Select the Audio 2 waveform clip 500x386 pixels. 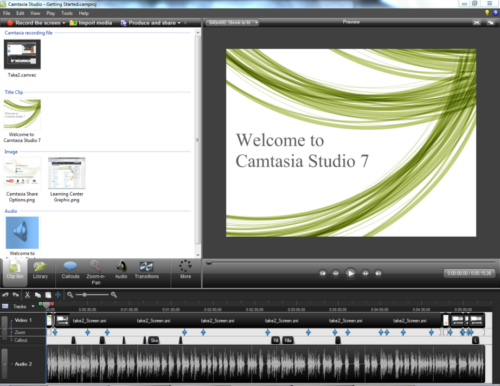point(266,364)
